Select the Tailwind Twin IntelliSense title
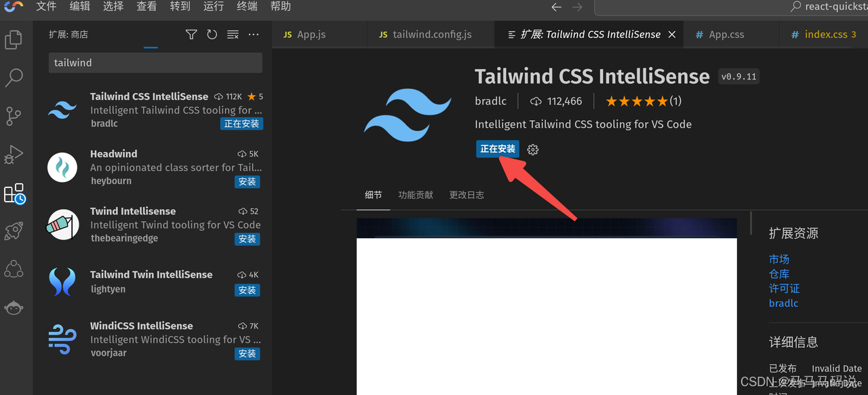This screenshot has height=395, width=868. pos(151,275)
